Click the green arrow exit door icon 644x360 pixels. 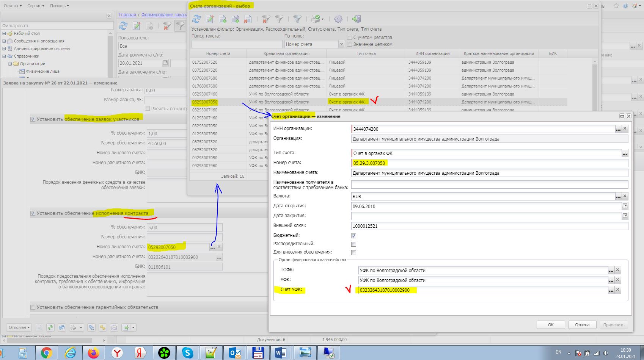point(356,19)
